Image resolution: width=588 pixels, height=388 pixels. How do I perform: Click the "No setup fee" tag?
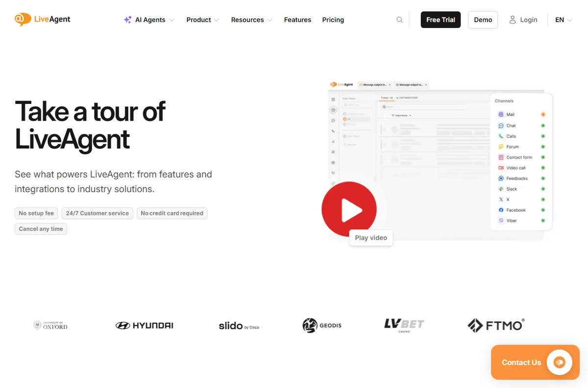point(36,213)
